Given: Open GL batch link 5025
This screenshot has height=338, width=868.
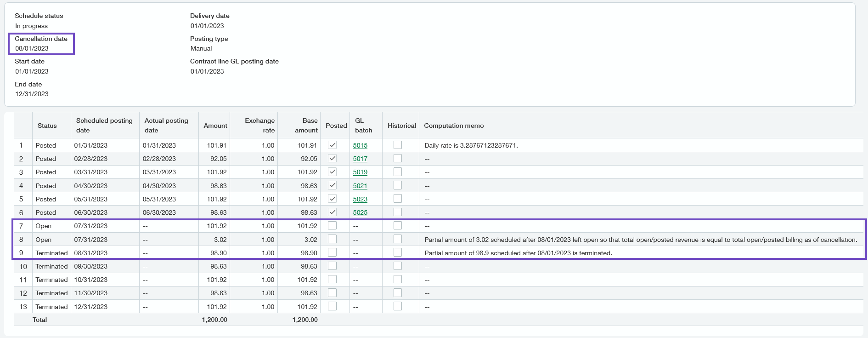Looking at the screenshot, I should click(360, 212).
